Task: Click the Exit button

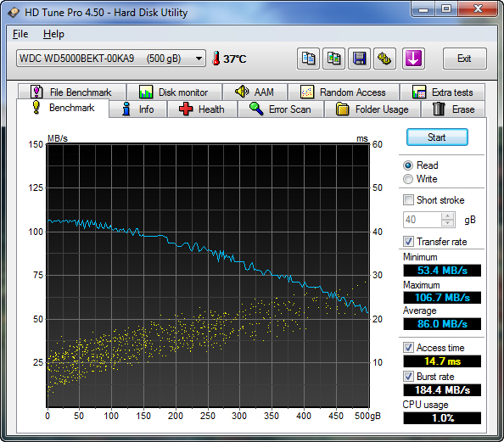Action: (464, 59)
